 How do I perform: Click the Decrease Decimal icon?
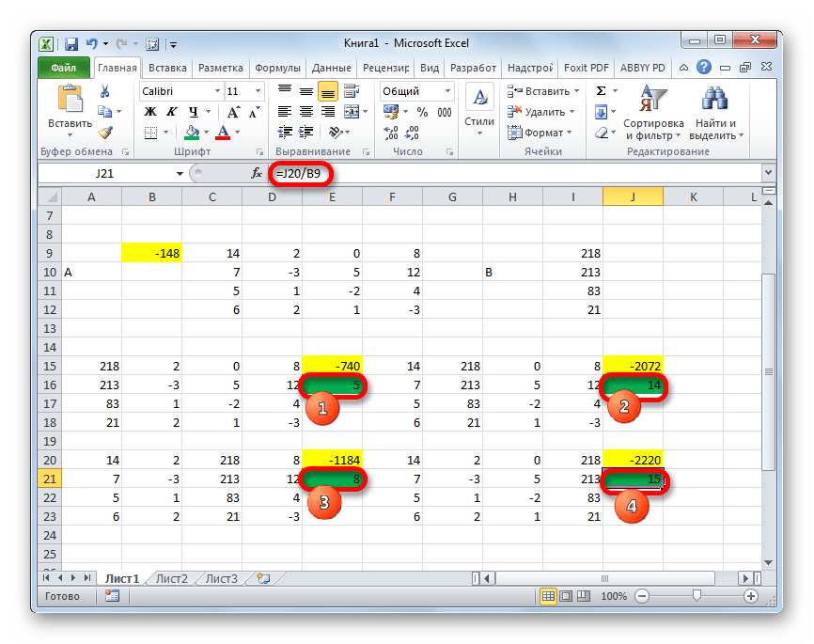tap(412, 133)
